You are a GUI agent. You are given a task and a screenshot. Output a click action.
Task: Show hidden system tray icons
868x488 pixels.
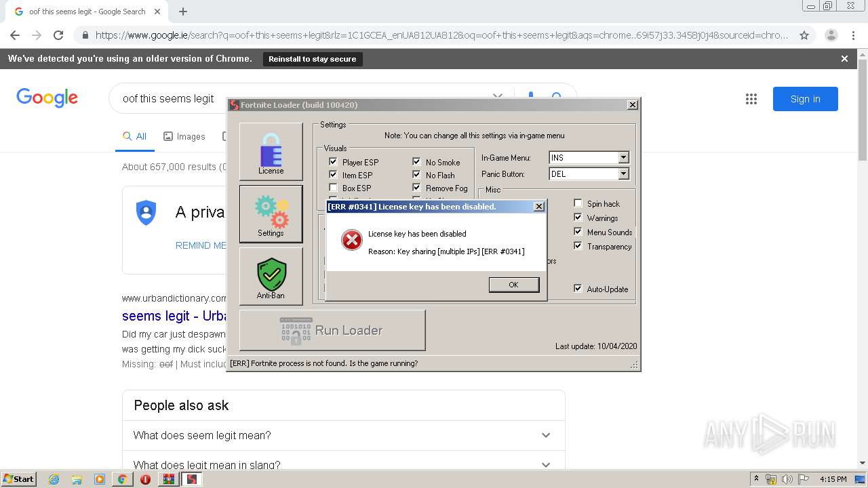pyautogui.click(x=757, y=479)
